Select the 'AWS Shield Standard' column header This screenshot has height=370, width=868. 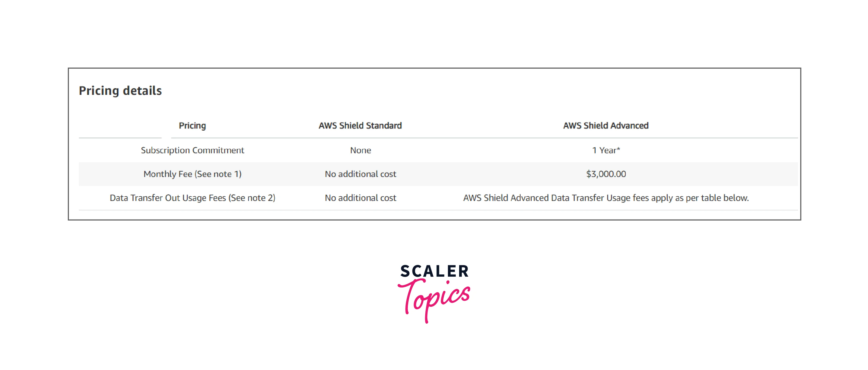click(x=360, y=125)
